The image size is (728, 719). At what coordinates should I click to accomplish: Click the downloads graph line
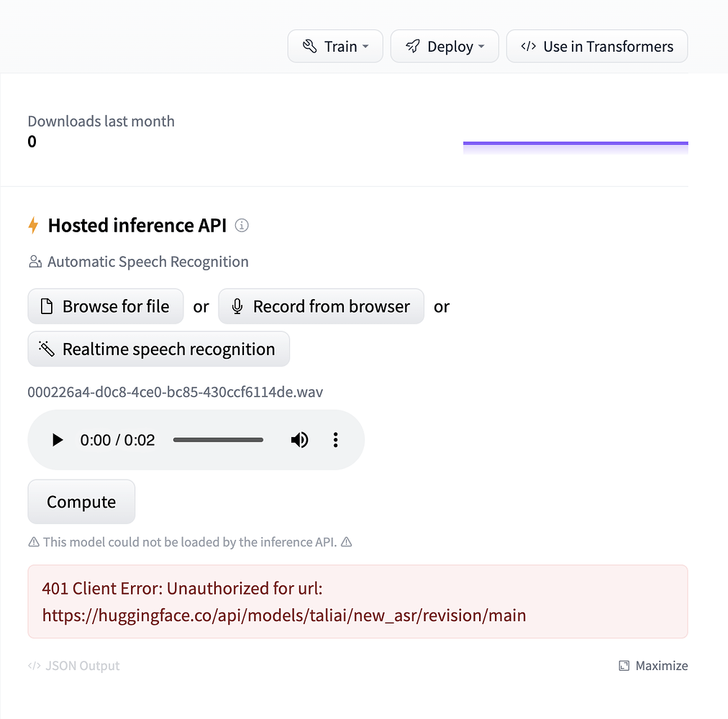575,144
